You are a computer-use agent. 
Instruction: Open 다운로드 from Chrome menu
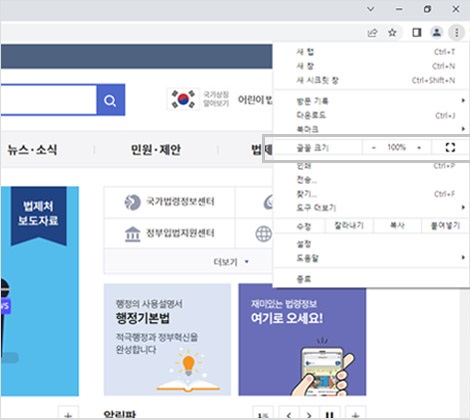[371, 115]
